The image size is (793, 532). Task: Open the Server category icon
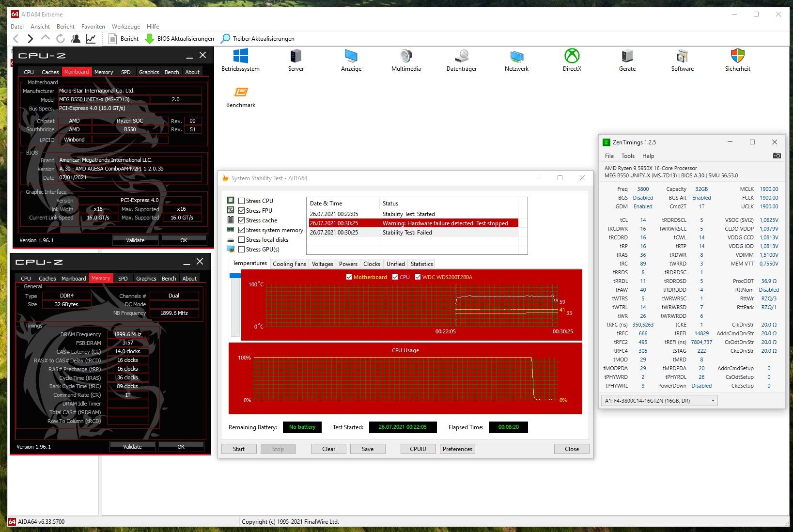coord(296,60)
